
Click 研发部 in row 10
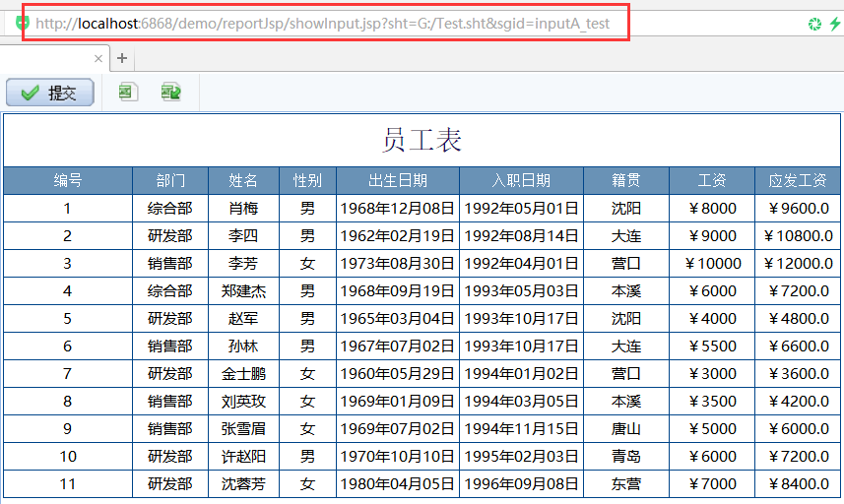click(x=170, y=456)
